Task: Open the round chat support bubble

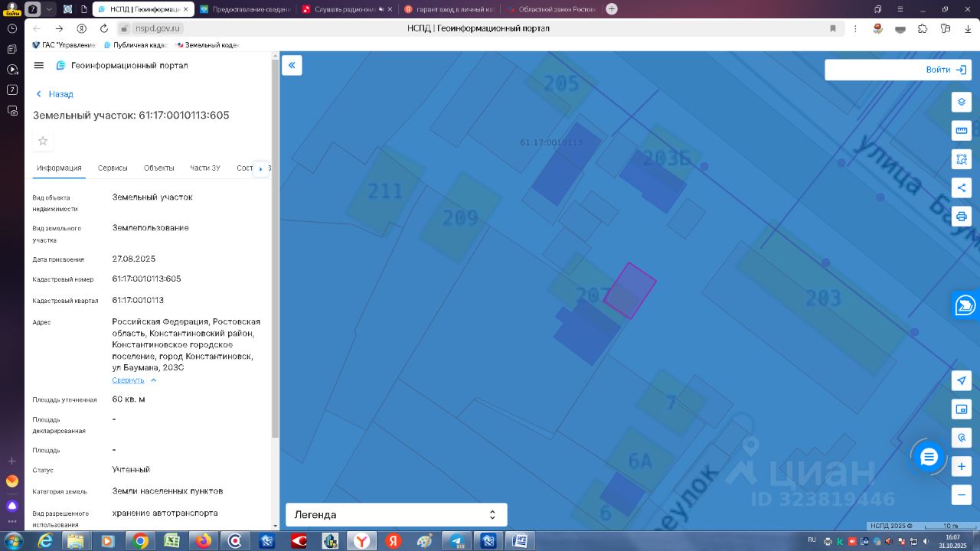Action: tap(929, 458)
